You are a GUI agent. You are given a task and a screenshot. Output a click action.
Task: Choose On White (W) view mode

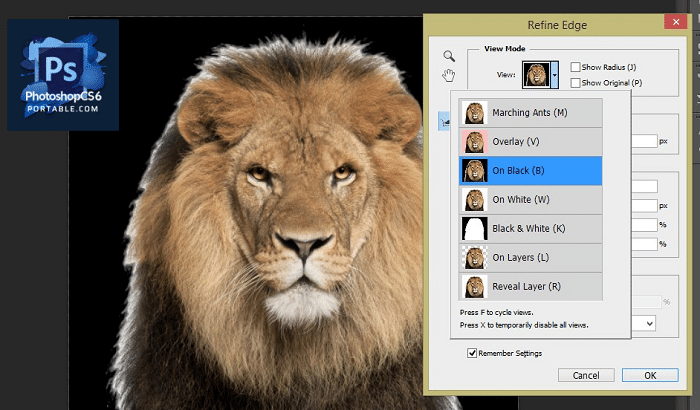tap(530, 199)
